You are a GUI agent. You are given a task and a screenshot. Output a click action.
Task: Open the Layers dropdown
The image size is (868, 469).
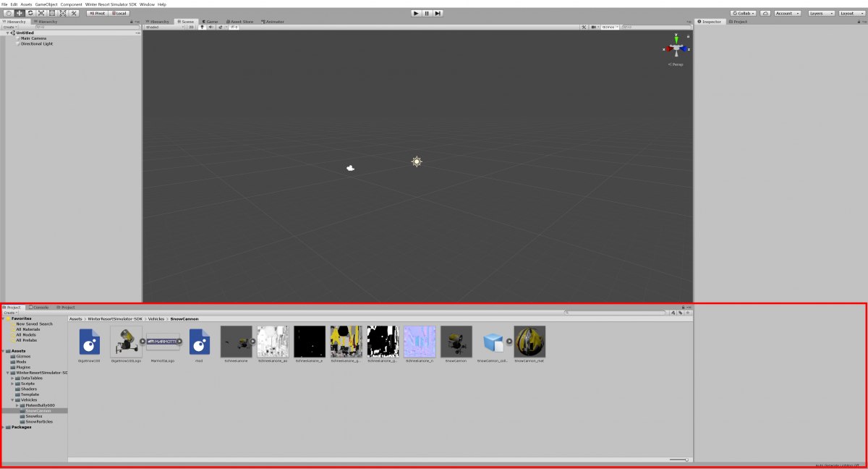(821, 13)
